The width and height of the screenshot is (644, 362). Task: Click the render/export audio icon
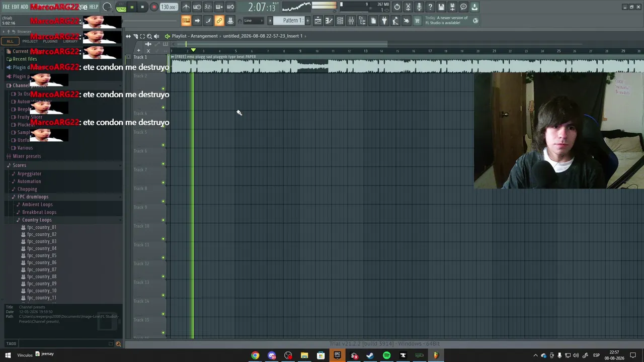452,7
